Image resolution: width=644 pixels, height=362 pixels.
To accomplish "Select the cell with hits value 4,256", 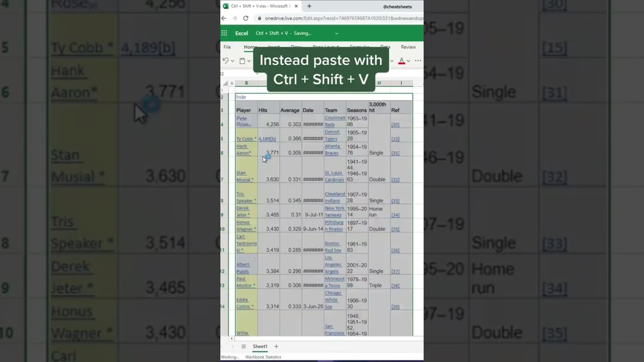I will click(x=269, y=122).
